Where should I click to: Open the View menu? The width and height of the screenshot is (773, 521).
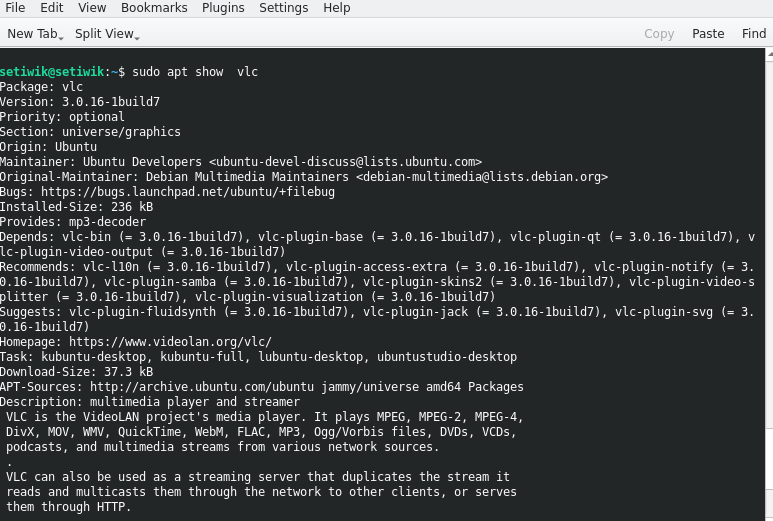(x=92, y=8)
